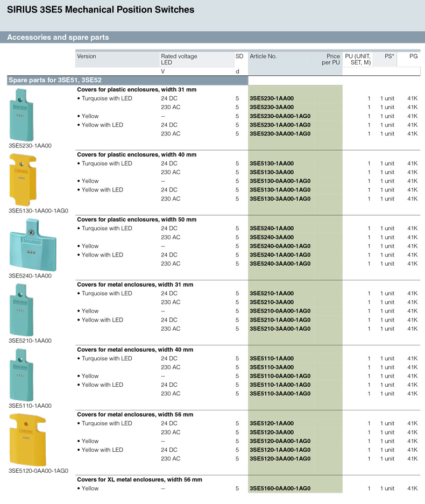
Task: Select the yellow 3SE5120-0AA00-1AG0 cover image
Action: click(27, 439)
